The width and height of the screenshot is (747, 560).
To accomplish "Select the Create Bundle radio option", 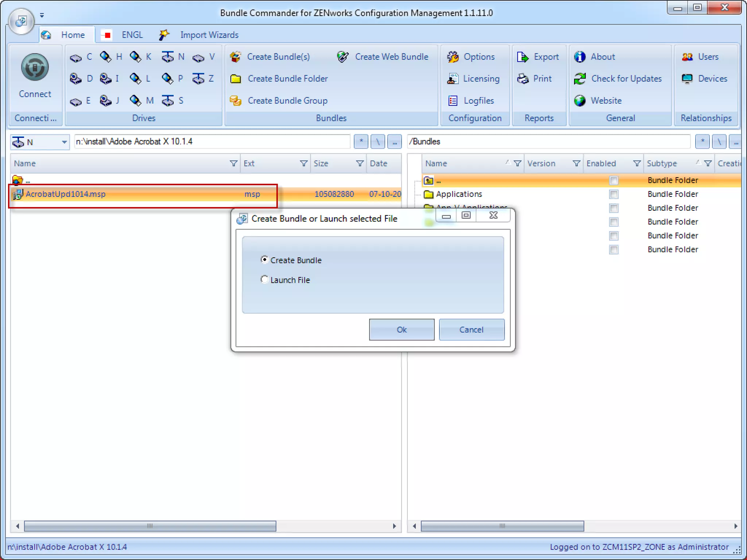I will 264,260.
